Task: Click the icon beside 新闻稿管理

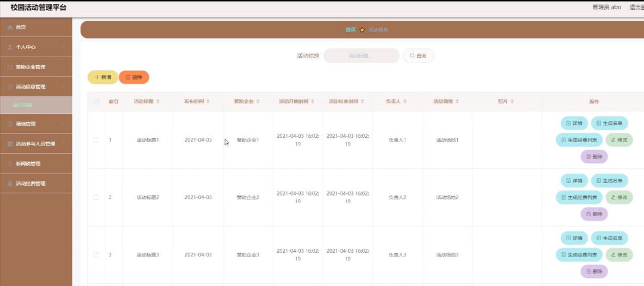Action: (10, 163)
